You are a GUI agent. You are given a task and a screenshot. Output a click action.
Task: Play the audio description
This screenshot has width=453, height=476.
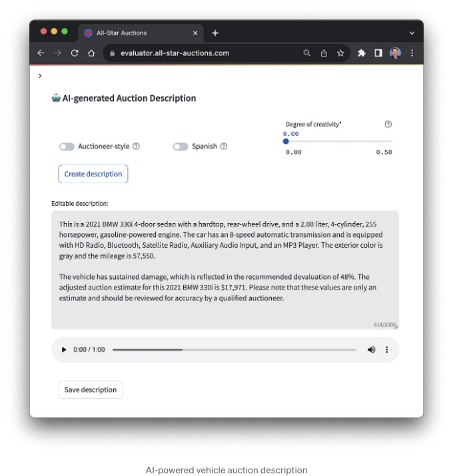coord(64,350)
